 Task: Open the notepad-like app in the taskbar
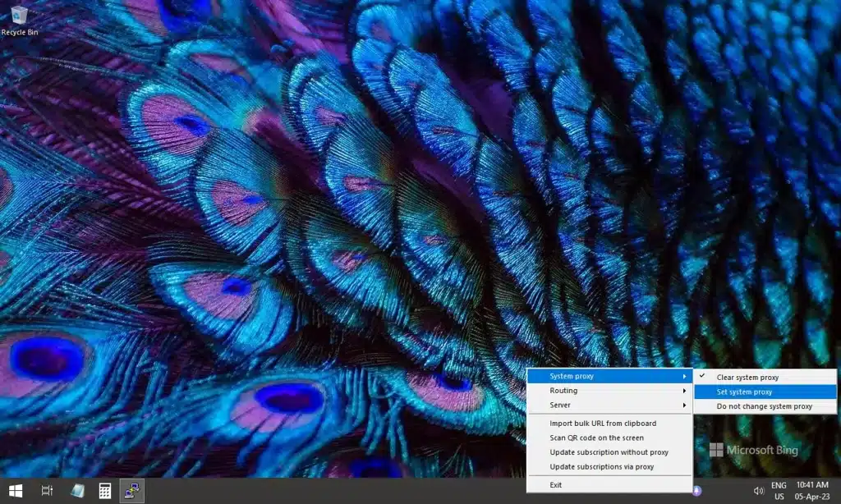click(x=77, y=491)
